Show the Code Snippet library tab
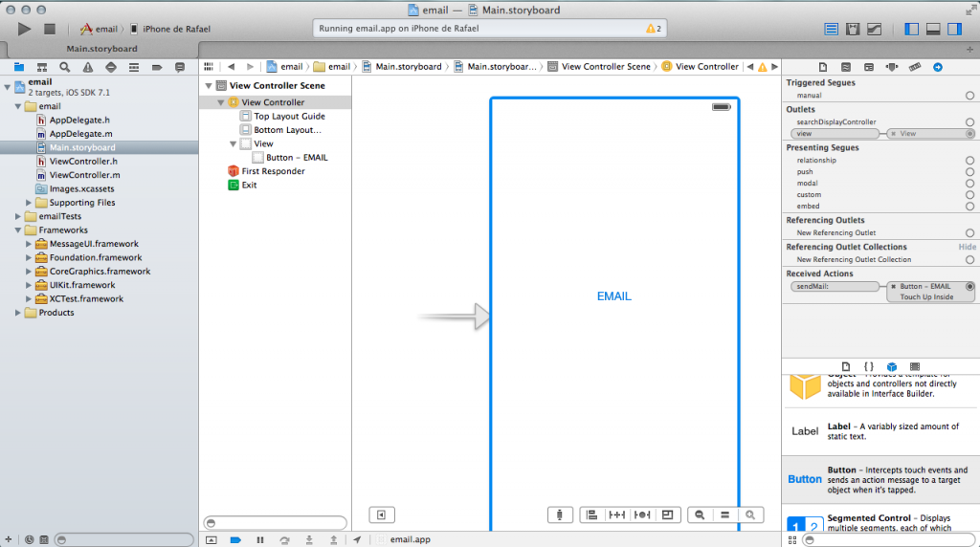This screenshot has width=980, height=547. (x=869, y=366)
